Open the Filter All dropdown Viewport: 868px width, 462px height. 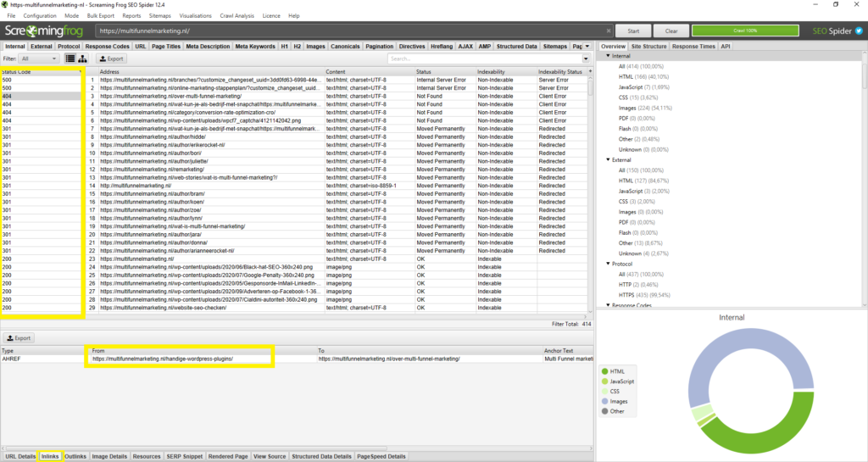point(39,58)
